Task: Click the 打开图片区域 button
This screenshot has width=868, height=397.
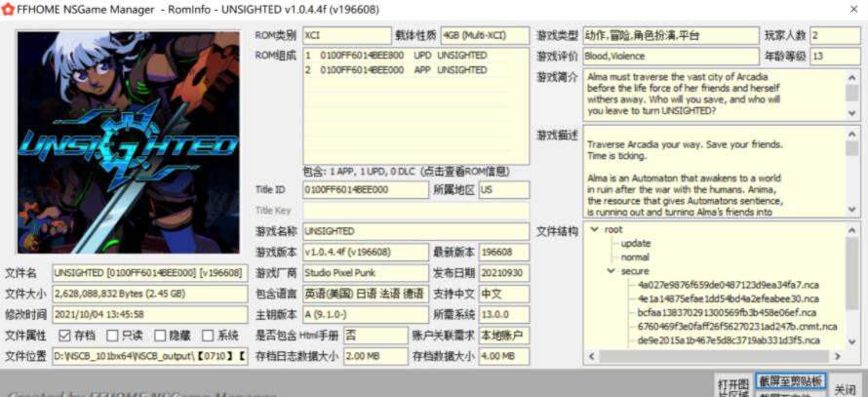Action: click(x=733, y=387)
